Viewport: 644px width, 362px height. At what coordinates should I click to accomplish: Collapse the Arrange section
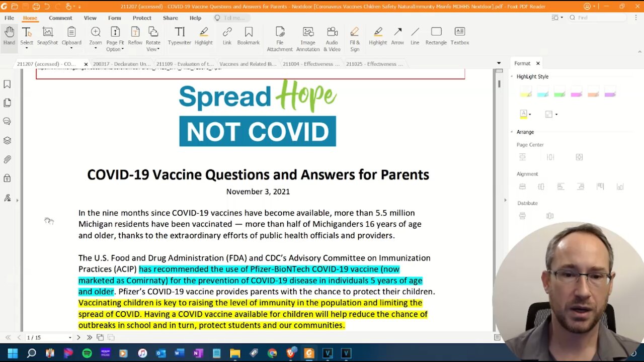(512, 132)
